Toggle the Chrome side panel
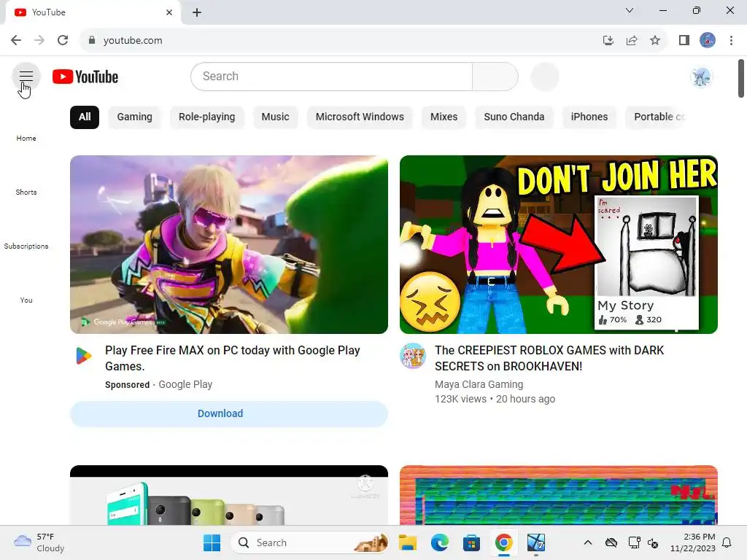 click(x=684, y=41)
